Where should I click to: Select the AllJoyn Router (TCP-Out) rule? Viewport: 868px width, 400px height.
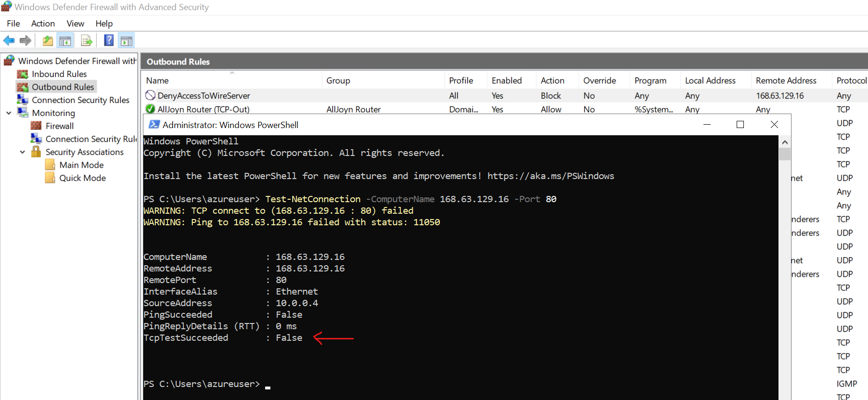point(505,109)
